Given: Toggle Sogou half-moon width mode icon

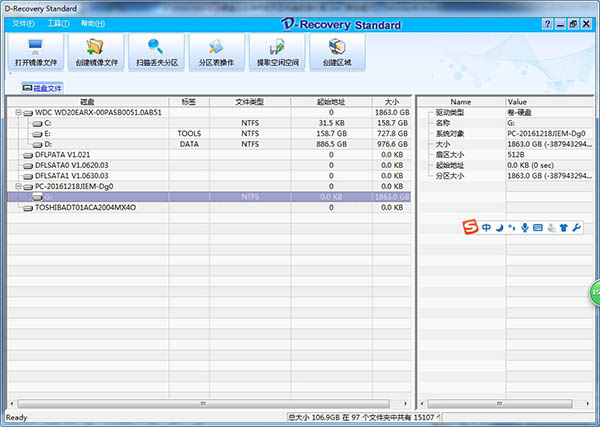Looking at the screenshot, I should tap(499, 228).
